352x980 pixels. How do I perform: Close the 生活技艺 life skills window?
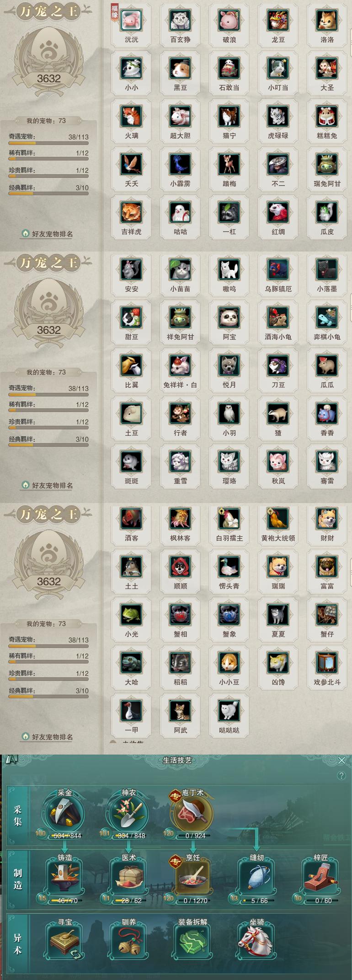(x=341, y=760)
